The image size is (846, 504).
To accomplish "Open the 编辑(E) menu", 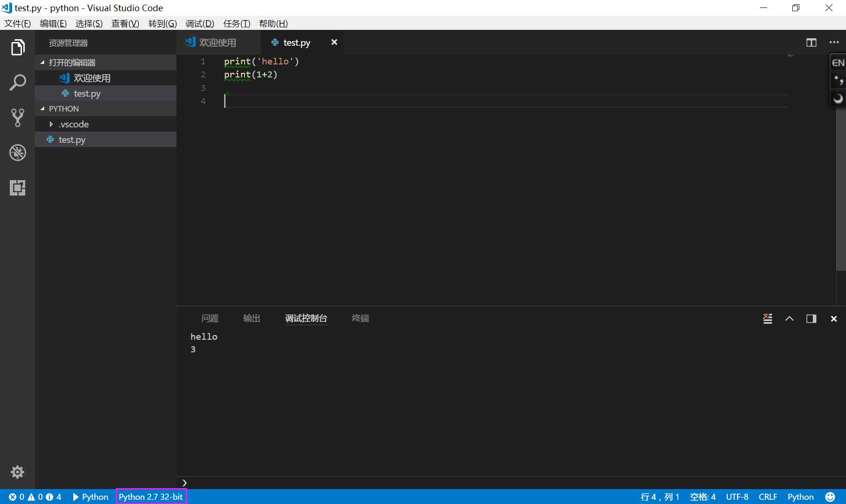I will pyautogui.click(x=53, y=23).
